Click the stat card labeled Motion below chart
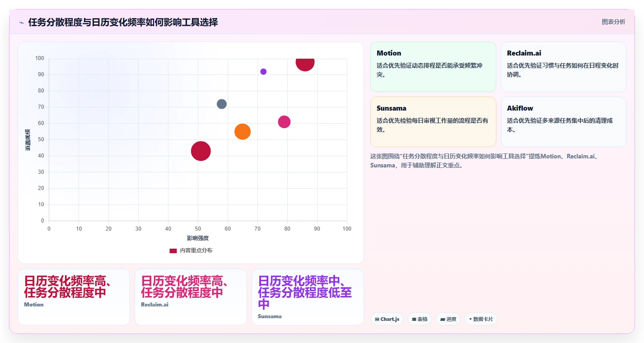 (x=74, y=297)
